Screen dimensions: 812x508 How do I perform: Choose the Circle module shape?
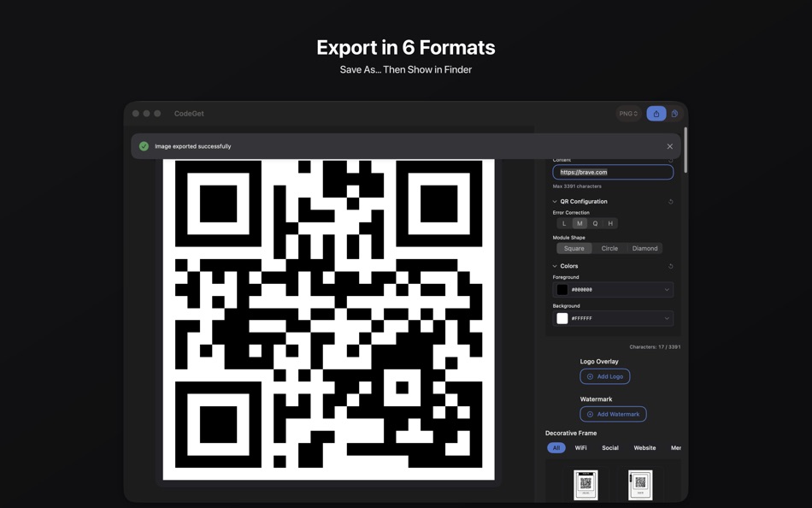coord(609,248)
